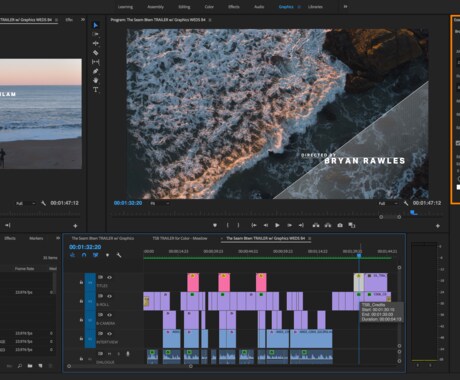Viewport: 460px width, 380px height.
Task: Enable voice-over record on DIALOGUE track
Action: [128, 354]
